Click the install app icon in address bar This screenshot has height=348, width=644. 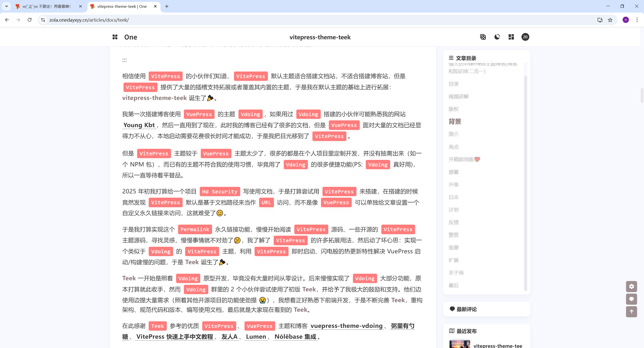(x=600, y=20)
